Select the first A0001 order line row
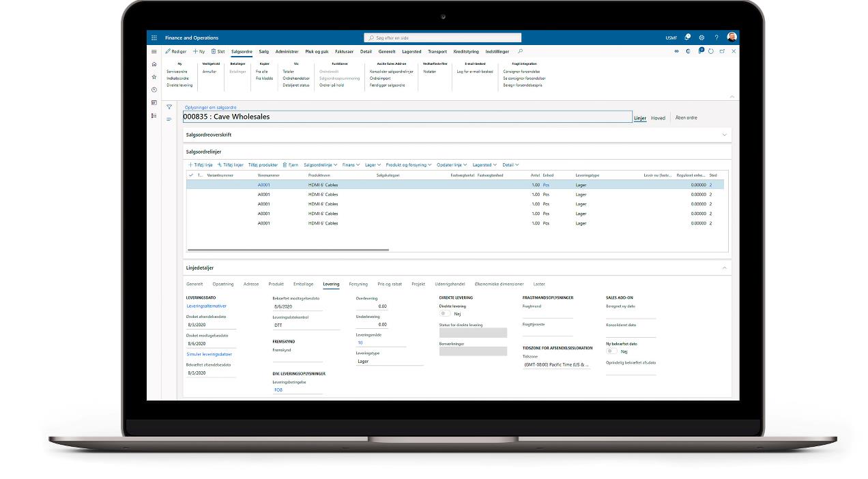This screenshot has height=479, width=868. tap(263, 185)
